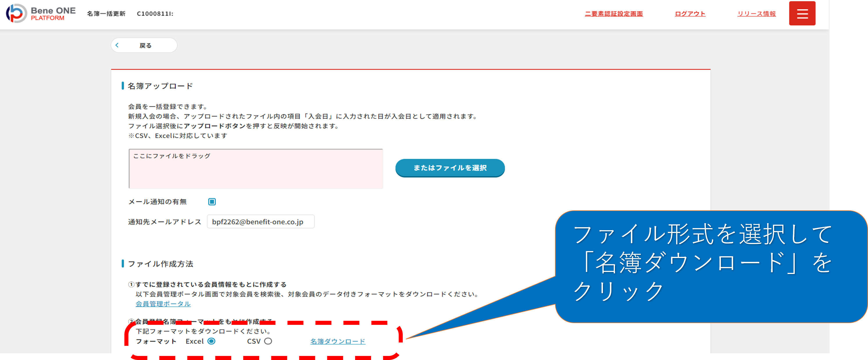Open リリース情報 link
868x360 pixels.
tap(756, 14)
